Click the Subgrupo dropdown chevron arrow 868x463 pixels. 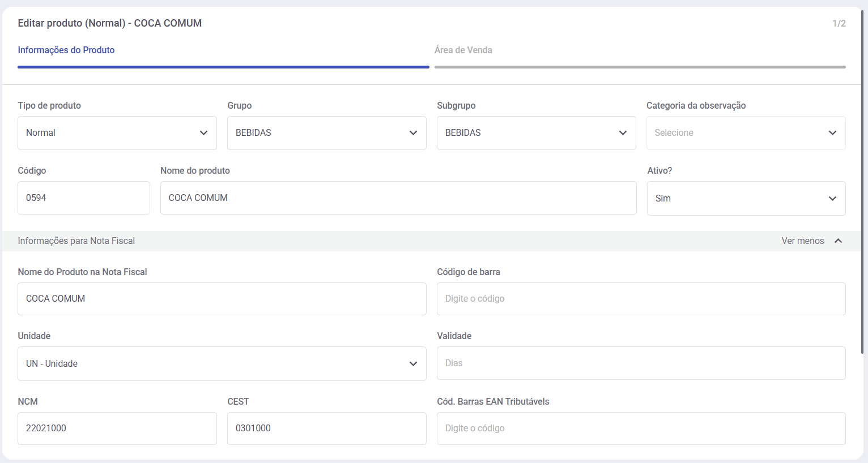click(623, 133)
